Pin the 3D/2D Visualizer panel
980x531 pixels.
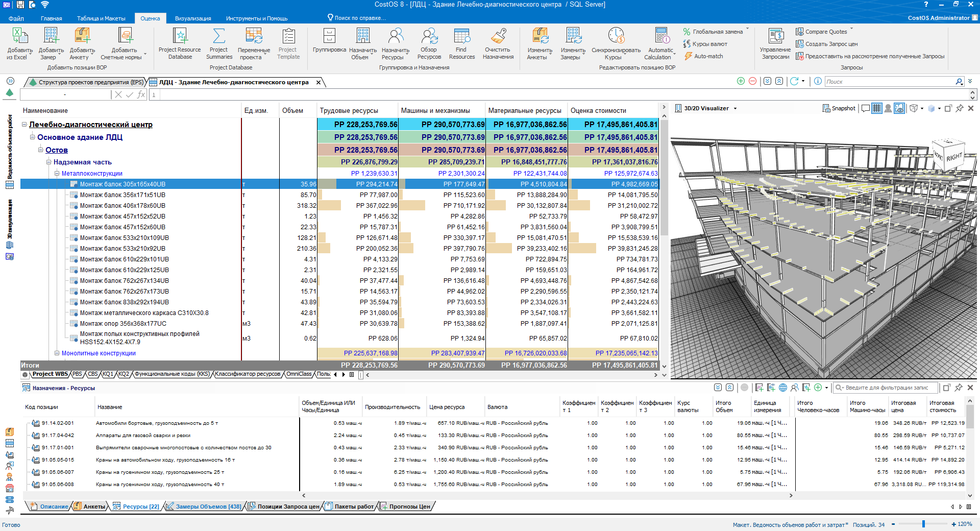point(960,108)
